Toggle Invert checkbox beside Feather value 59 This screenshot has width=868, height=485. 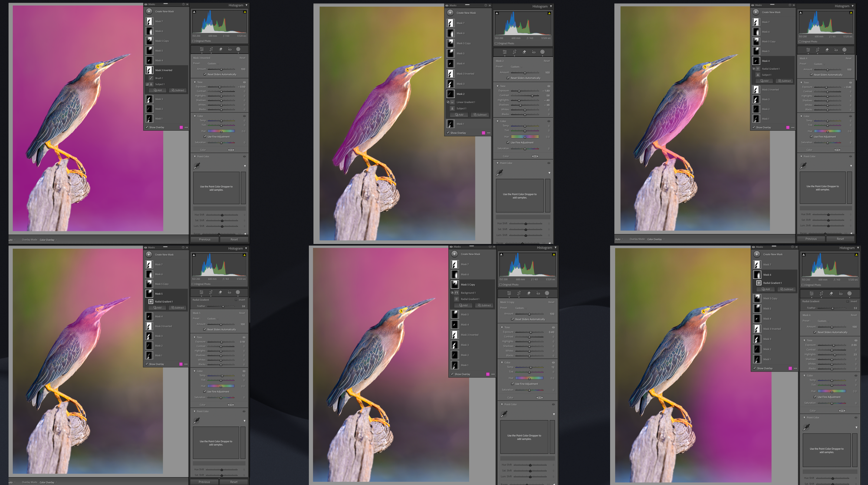[236, 300]
